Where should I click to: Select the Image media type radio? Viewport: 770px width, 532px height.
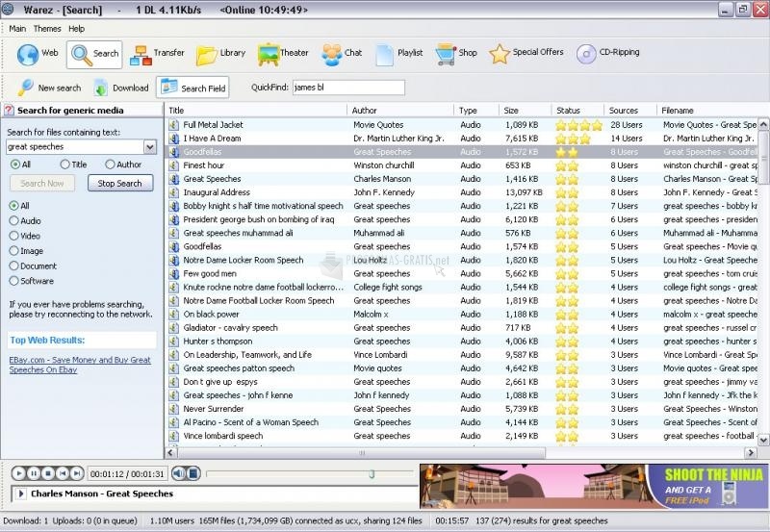click(13, 251)
